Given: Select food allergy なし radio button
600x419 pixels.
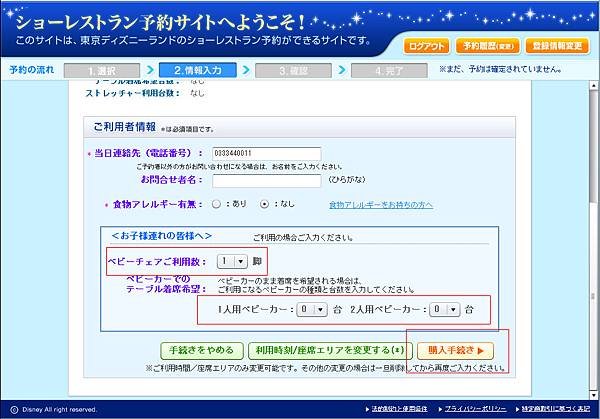Looking at the screenshot, I should [264, 204].
